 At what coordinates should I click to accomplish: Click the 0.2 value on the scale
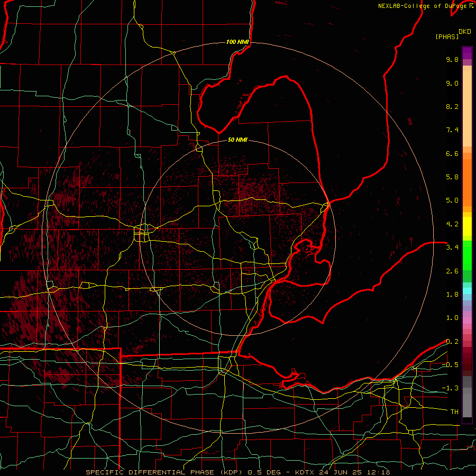[452, 342]
